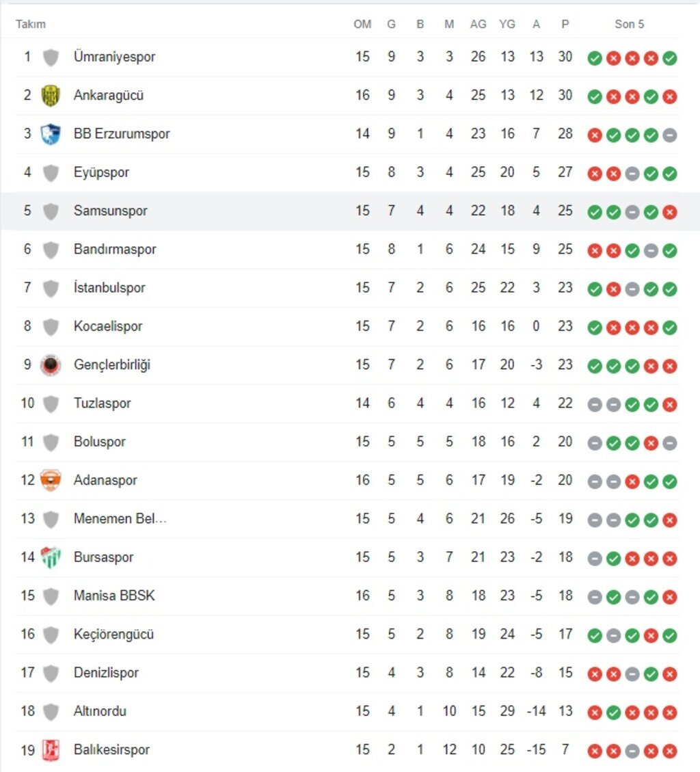Click the Bursaspor team crest
The width and height of the screenshot is (700, 772).
51,557
